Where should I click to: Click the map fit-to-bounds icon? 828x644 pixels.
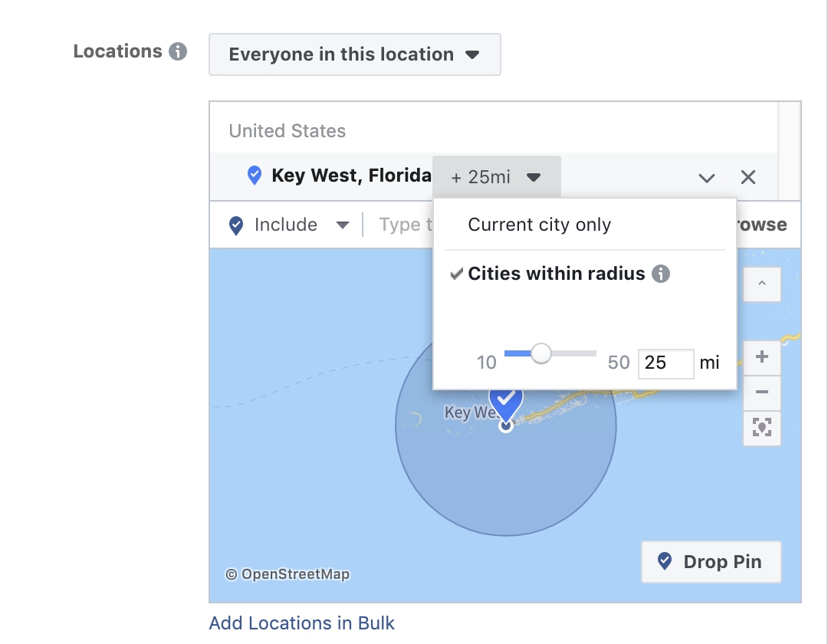pyautogui.click(x=762, y=428)
